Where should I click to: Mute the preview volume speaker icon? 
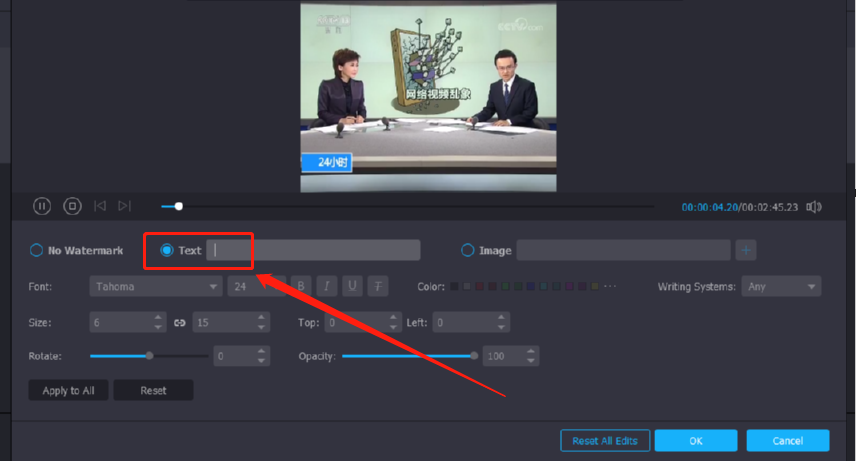click(x=814, y=207)
